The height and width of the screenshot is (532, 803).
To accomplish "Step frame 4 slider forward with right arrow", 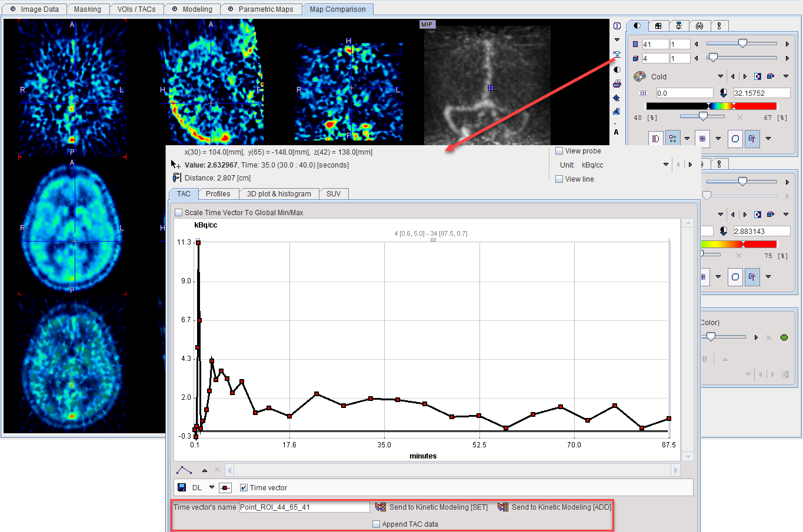I will (x=787, y=58).
